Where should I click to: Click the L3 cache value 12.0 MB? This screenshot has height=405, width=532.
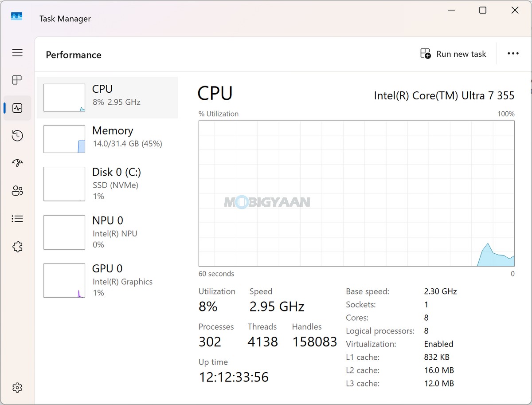[x=439, y=383]
